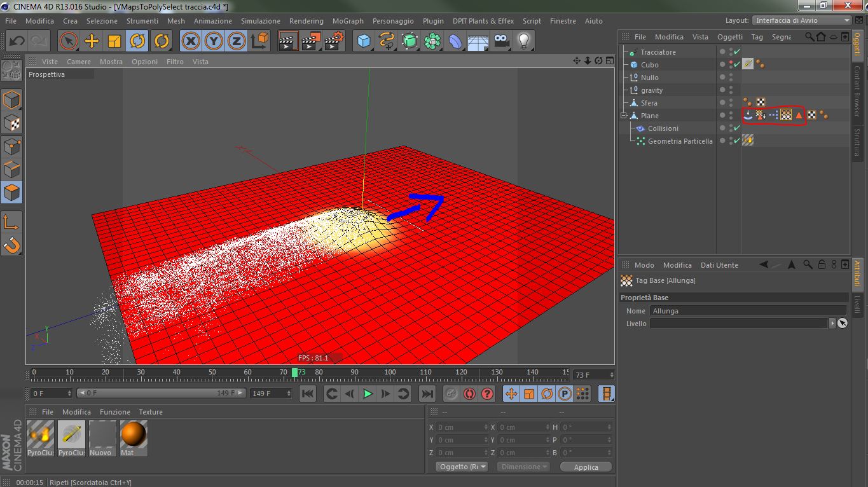868x487 pixels.
Task: Click the Nome input field with Allunga
Action: [x=748, y=311]
